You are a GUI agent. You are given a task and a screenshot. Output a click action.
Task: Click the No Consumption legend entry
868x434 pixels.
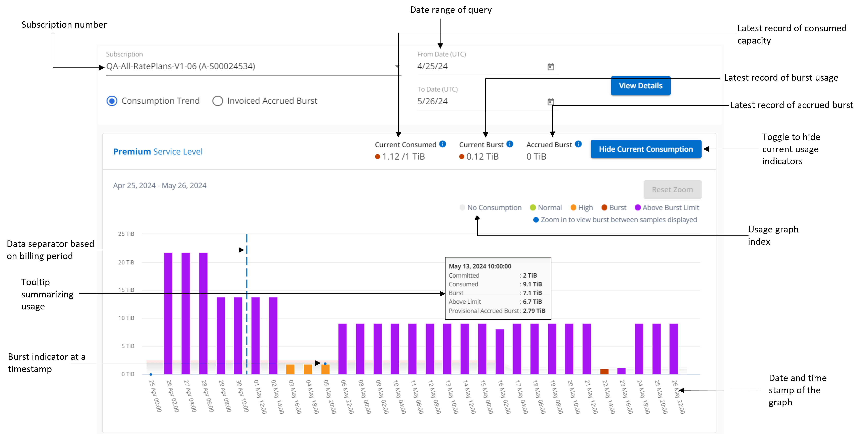coord(490,207)
